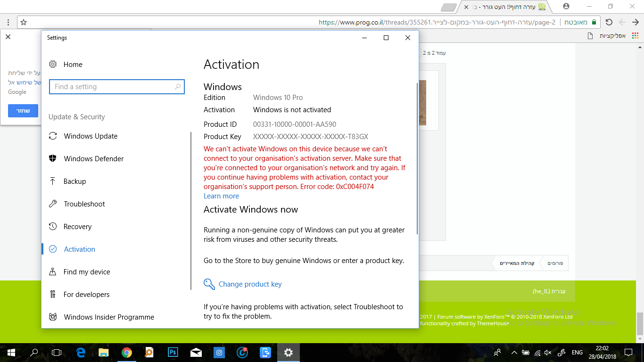Close the prog.co.il Chrome tab
644x362 pixels.
point(467,7)
